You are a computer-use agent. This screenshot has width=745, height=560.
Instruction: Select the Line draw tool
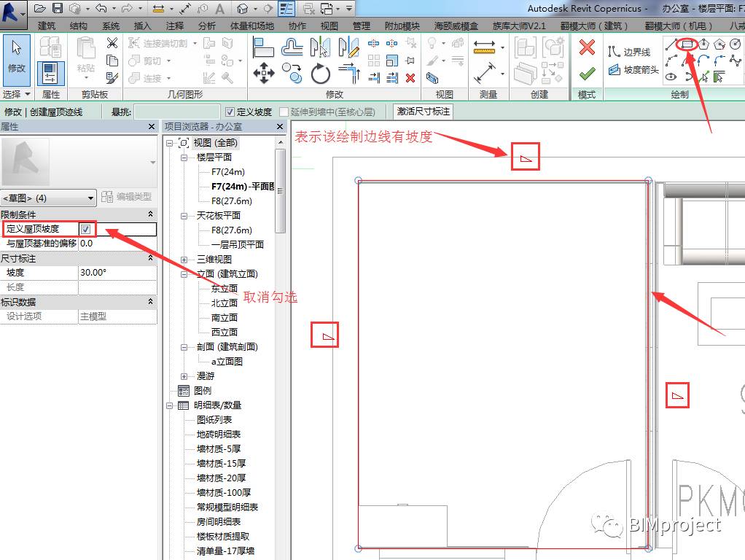pos(671,44)
